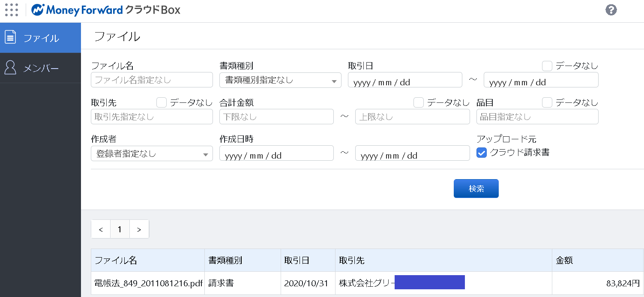Click the ファイル document icon in sidebar

(x=10, y=37)
